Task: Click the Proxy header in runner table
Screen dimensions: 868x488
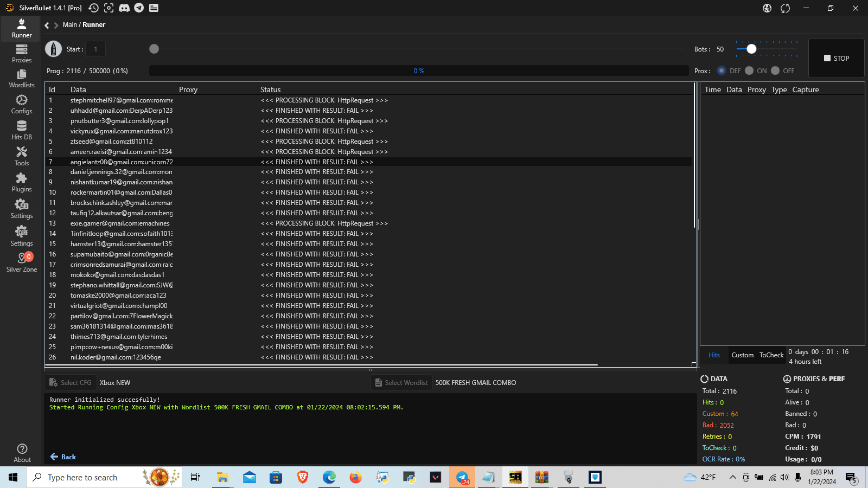Action: click(188, 89)
